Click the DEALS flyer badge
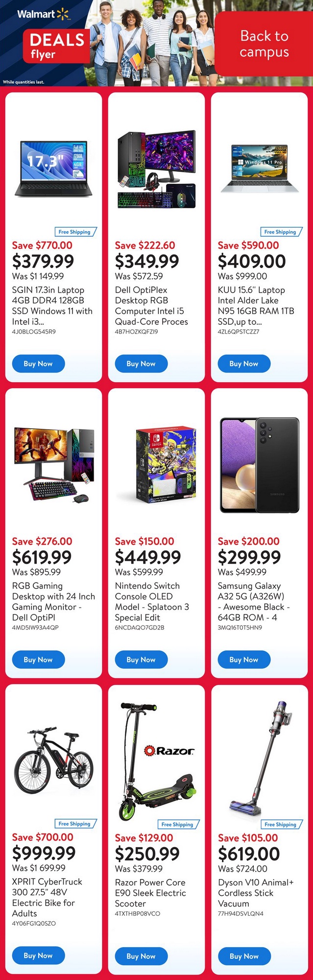313x980 pixels. coord(57,47)
